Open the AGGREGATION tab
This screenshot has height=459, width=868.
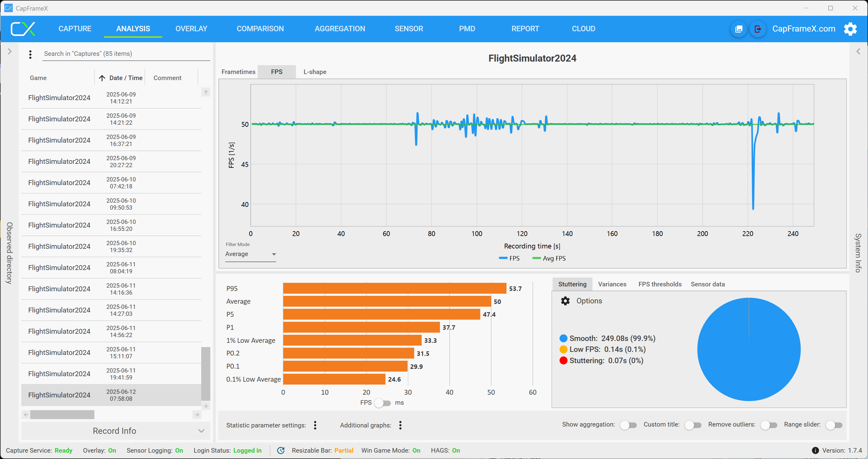pyautogui.click(x=340, y=29)
